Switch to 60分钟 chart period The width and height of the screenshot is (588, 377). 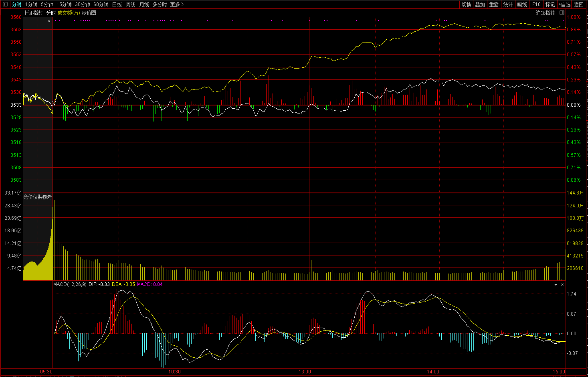(101, 4)
